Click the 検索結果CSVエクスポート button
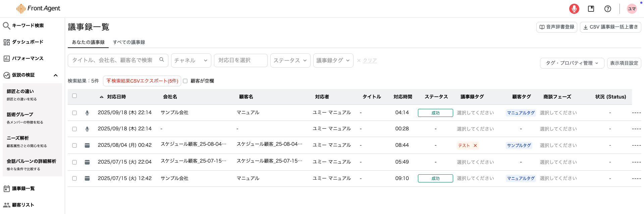644x214 pixels. tap(142, 81)
